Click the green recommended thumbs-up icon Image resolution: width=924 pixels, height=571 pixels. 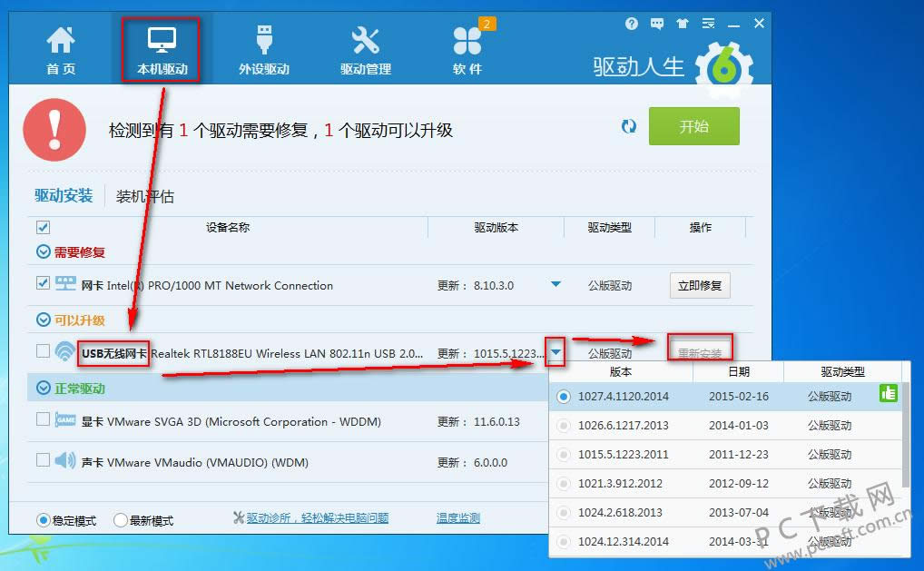[888, 393]
